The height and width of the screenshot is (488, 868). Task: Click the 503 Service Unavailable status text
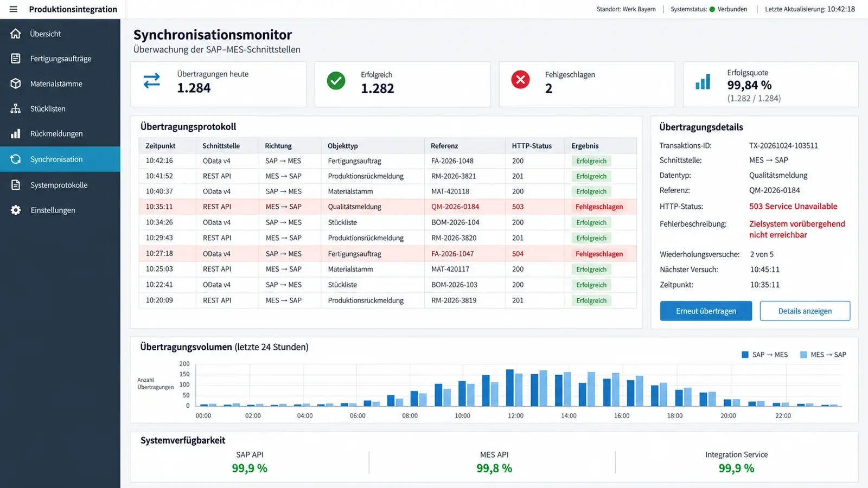(793, 206)
